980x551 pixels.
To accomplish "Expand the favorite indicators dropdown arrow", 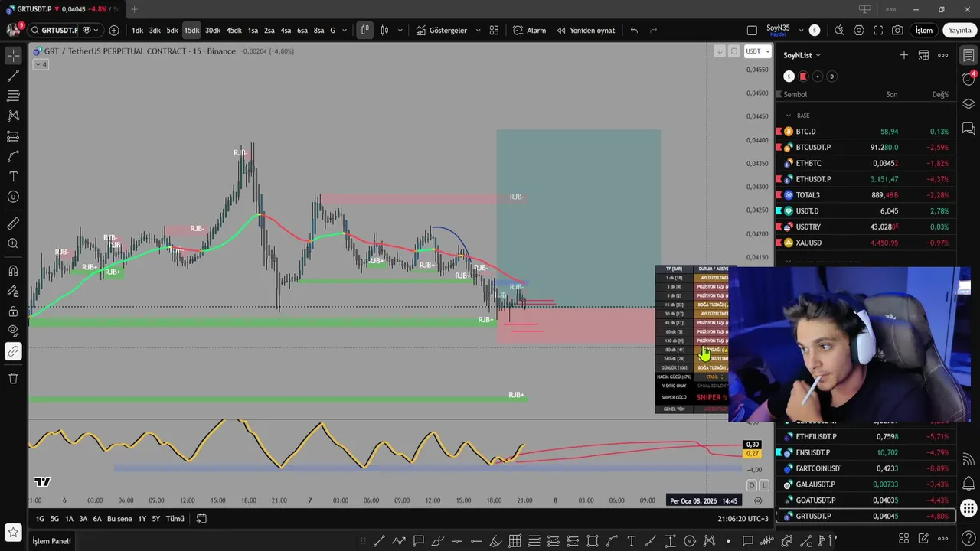I will (x=479, y=31).
